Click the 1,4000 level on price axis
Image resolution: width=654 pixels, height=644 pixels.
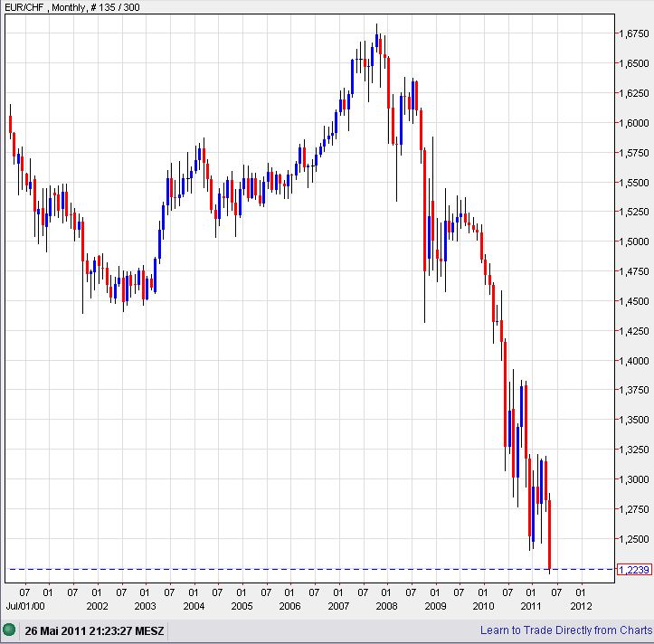click(x=633, y=361)
